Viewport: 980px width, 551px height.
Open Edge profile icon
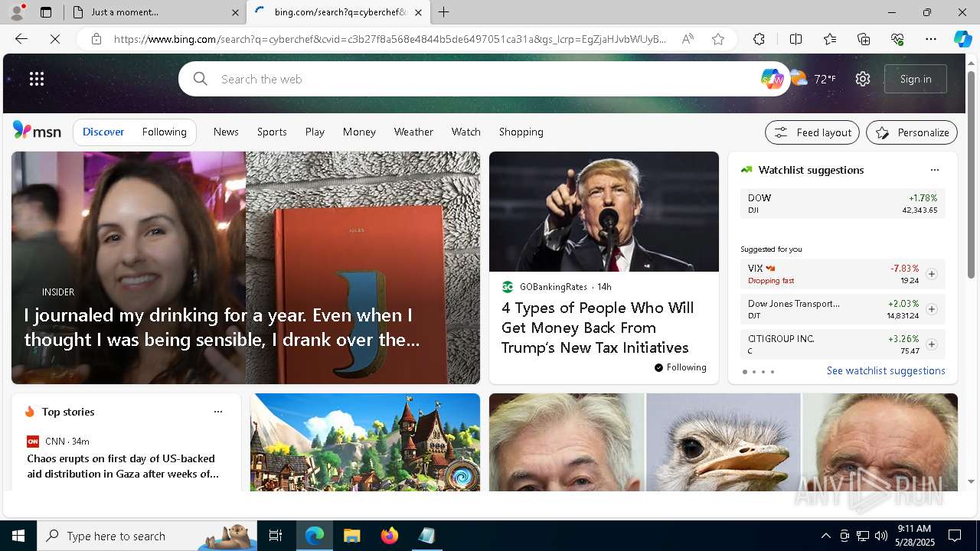coord(16,12)
